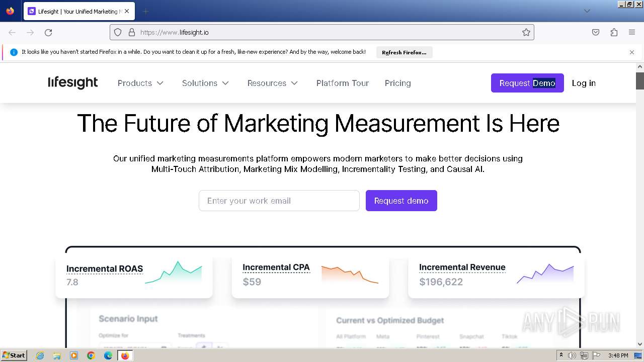Click the Firefox logo icon in title bar

[x=10, y=11]
